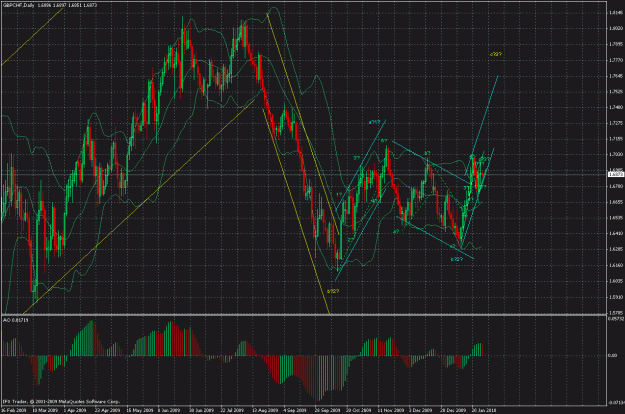
Task: Click the 1.6160 price level label
Action: pos(615,265)
